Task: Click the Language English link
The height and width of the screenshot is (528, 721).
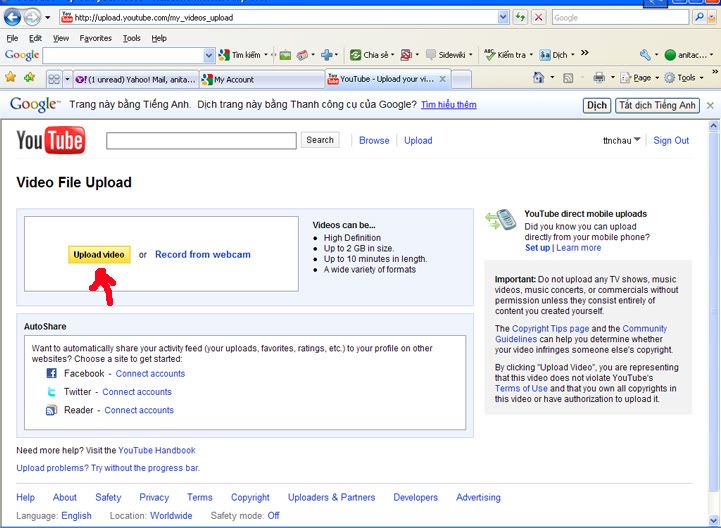Action: coord(76,516)
